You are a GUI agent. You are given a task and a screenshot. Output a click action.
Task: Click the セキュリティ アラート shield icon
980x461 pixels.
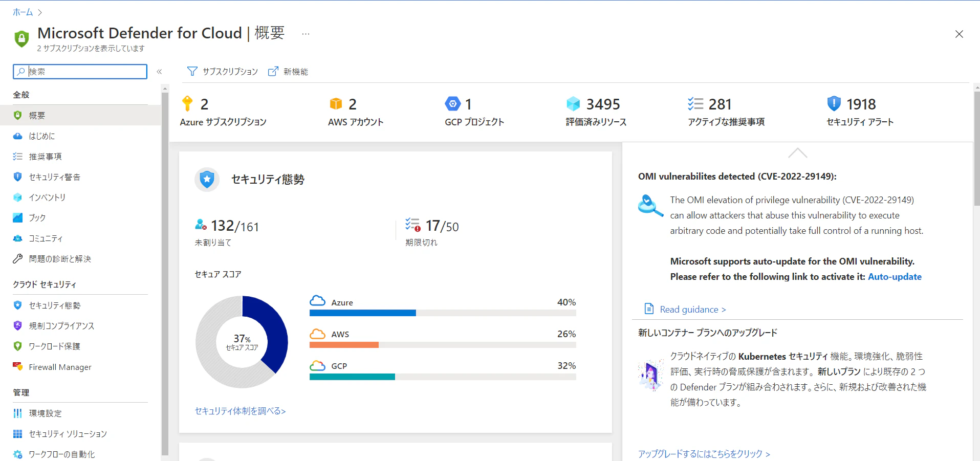(x=834, y=103)
